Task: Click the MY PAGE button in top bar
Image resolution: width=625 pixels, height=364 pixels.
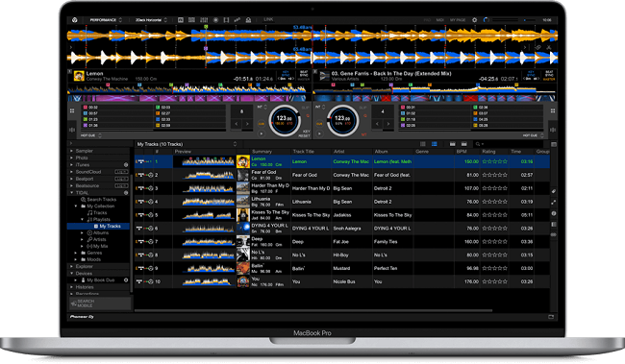Action: point(458,20)
